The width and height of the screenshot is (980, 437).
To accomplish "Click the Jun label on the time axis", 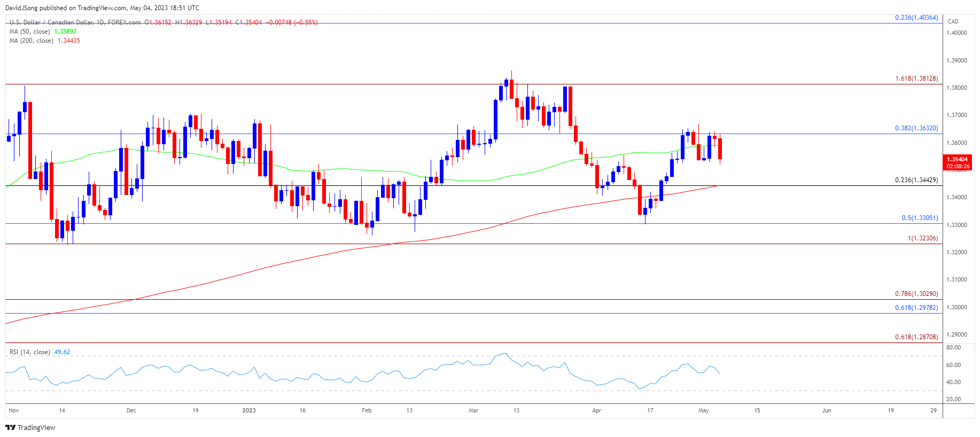I will [827, 410].
